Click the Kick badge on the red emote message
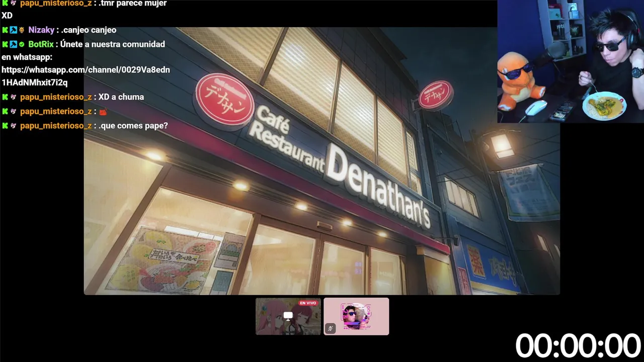 pyautogui.click(x=5, y=111)
